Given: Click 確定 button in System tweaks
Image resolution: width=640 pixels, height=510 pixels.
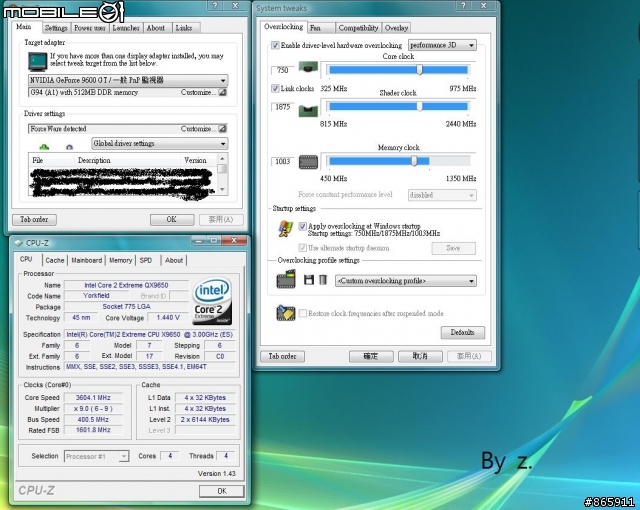Looking at the screenshot, I should [x=371, y=356].
